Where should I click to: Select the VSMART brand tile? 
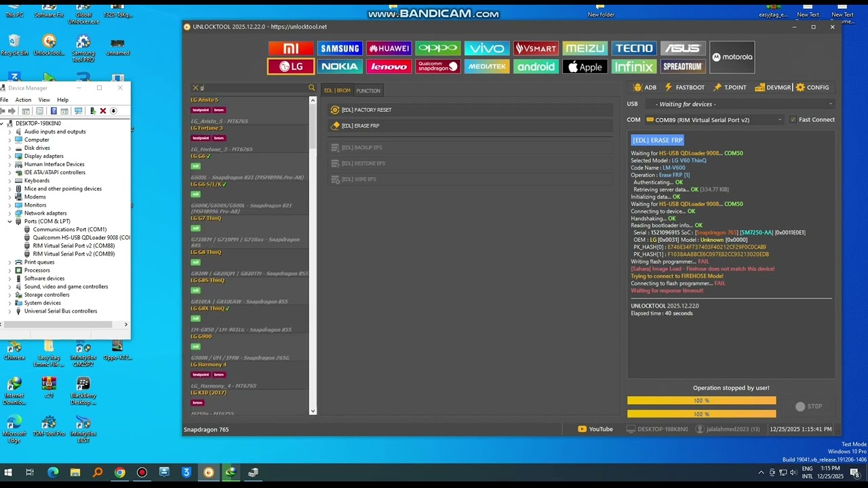(536, 48)
